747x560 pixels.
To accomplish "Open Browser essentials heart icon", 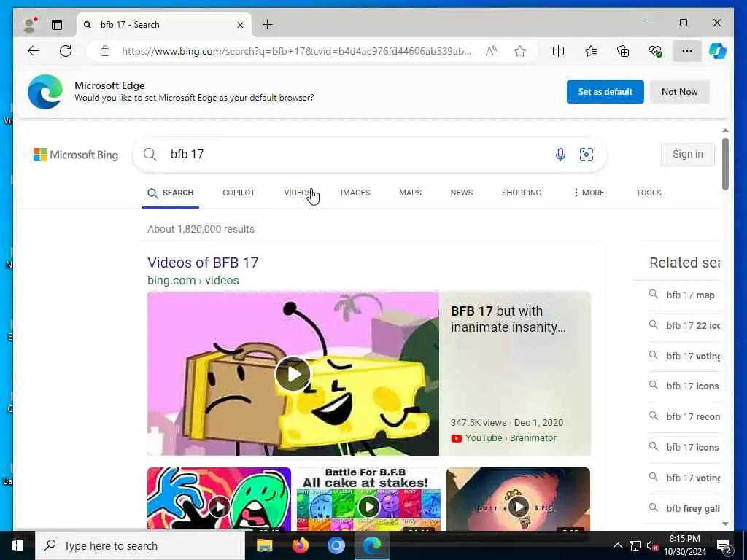I will click(656, 51).
